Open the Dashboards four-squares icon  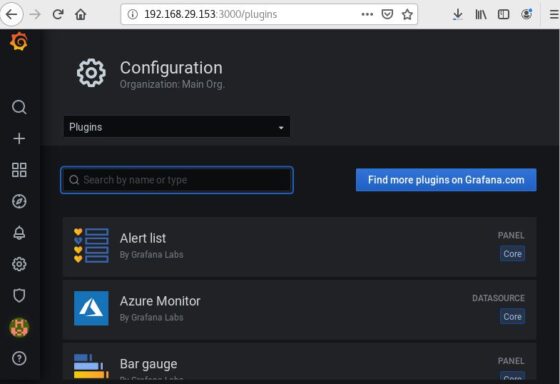(x=19, y=170)
